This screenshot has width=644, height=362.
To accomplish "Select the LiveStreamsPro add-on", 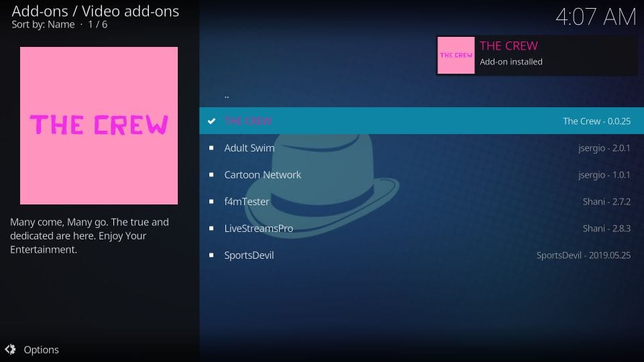I will click(x=421, y=228).
